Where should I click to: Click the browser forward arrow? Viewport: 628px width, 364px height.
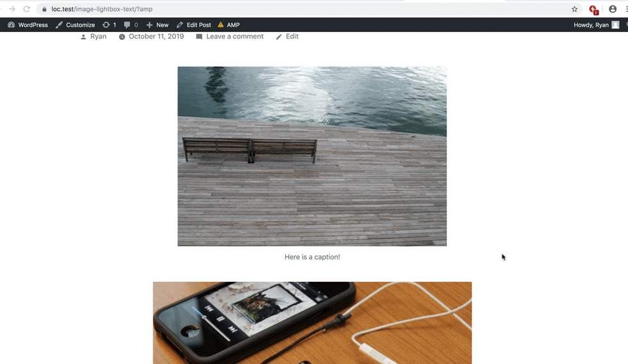pos(12,9)
